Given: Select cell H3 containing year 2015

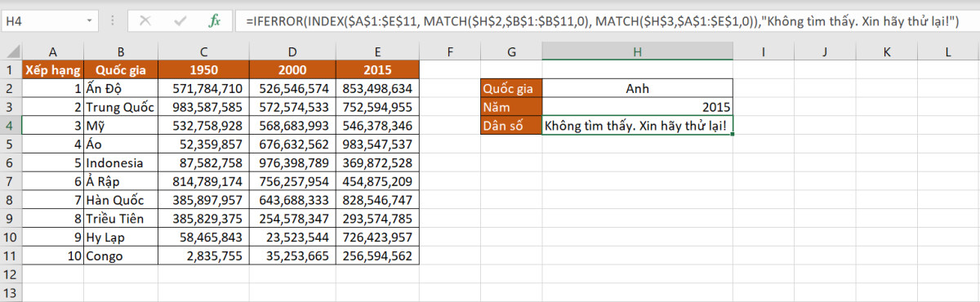Looking at the screenshot, I should point(637,107).
